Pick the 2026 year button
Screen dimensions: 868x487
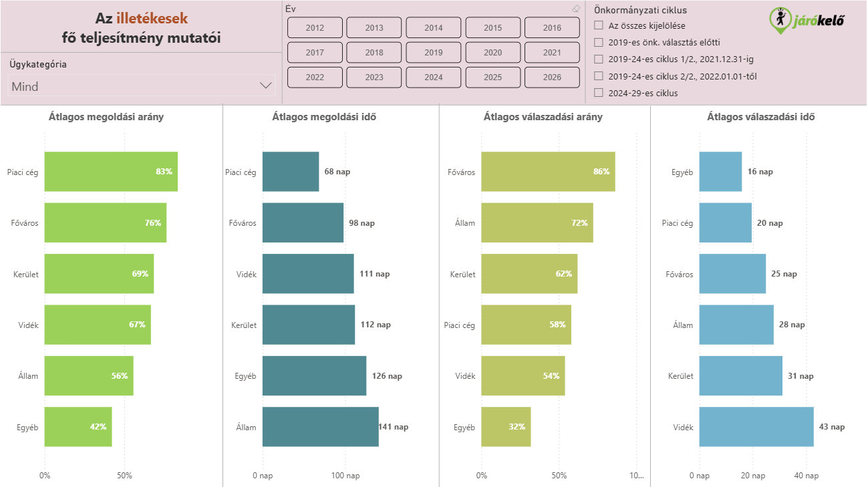[552, 77]
